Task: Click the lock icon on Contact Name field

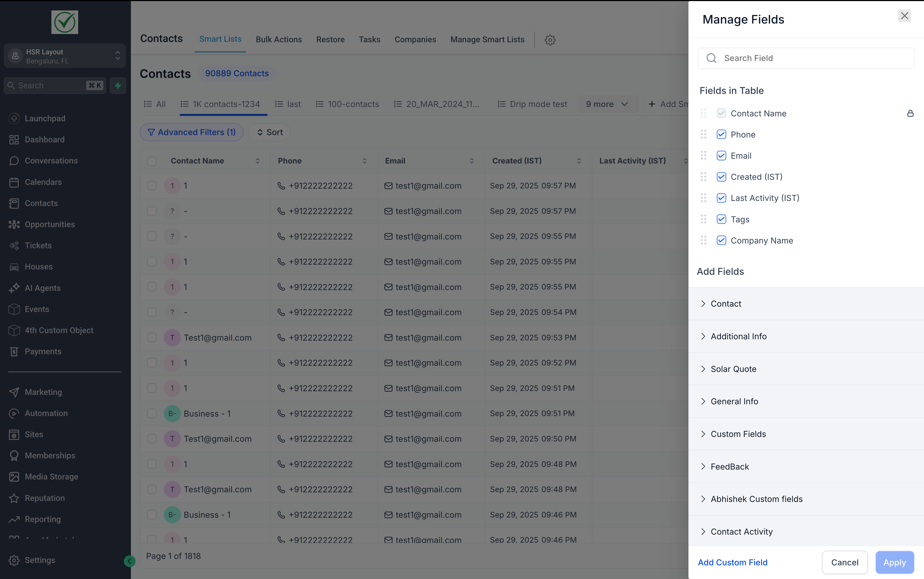Action: tap(910, 113)
